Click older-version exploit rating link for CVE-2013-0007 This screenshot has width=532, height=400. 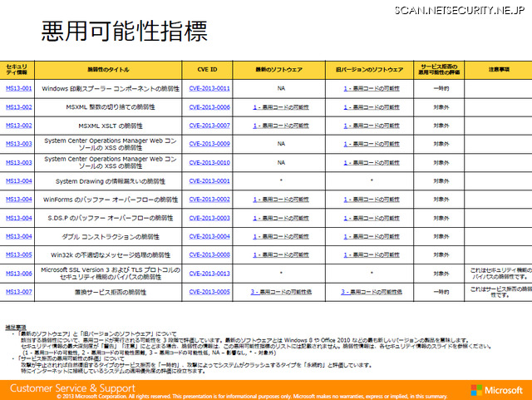point(372,126)
